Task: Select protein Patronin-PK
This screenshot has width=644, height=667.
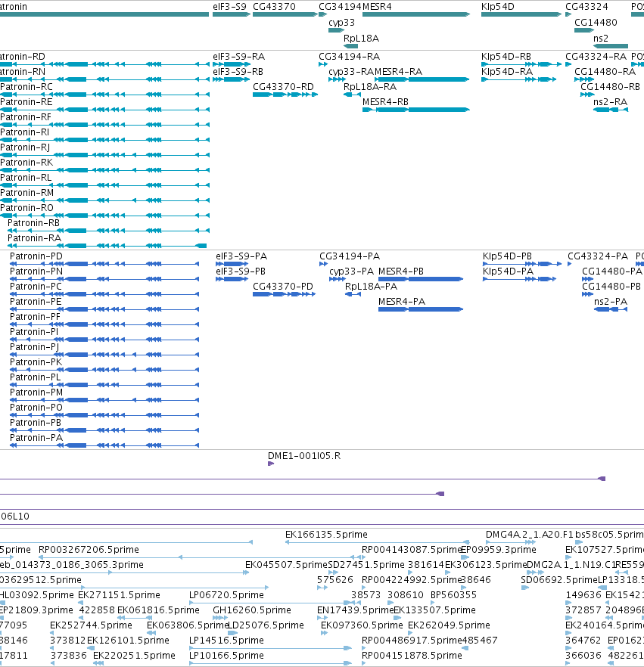Action: [x=36, y=362]
